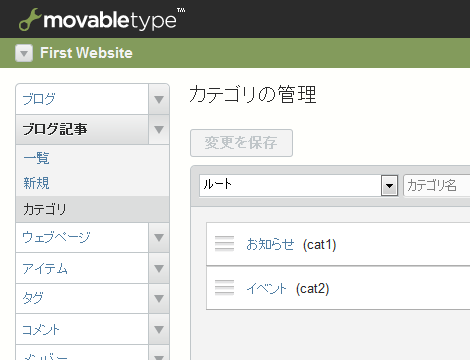Click the Movable Type wrench logo

[30, 20]
